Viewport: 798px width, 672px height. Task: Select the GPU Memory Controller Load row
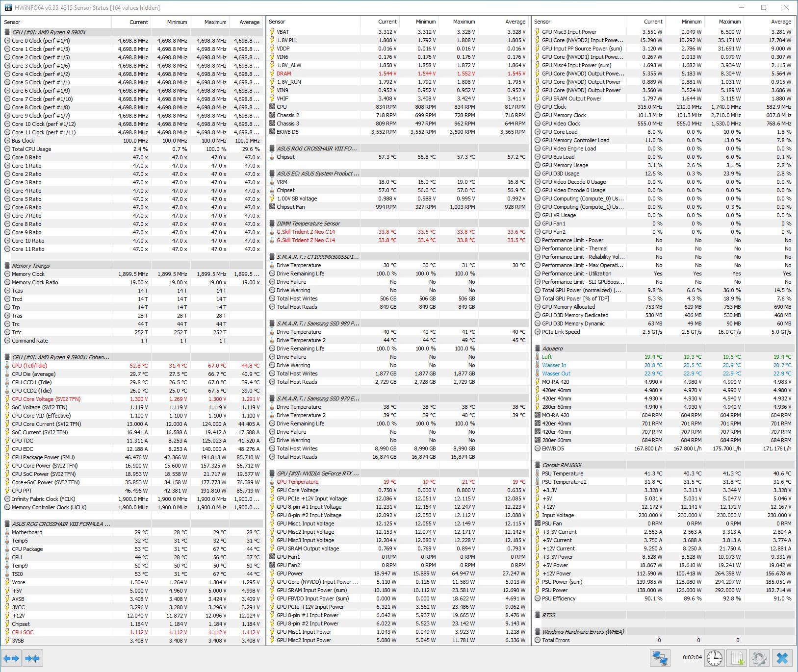(x=664, y=140)
